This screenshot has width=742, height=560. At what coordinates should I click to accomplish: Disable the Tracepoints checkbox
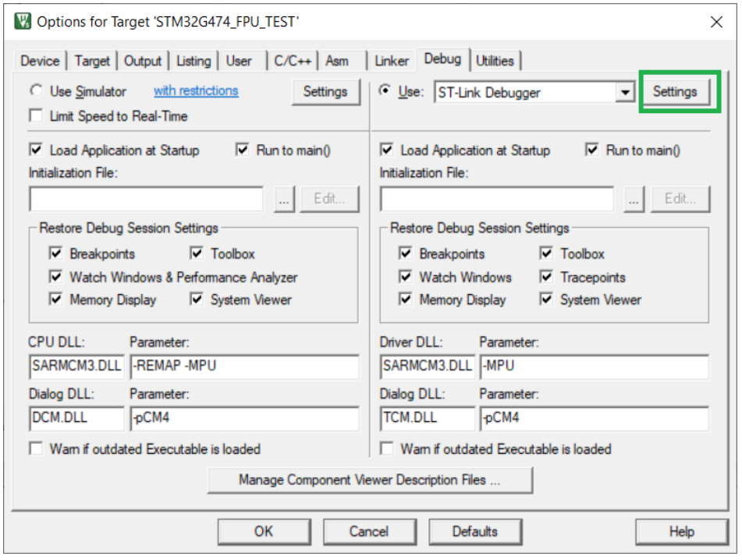(547, 276)
